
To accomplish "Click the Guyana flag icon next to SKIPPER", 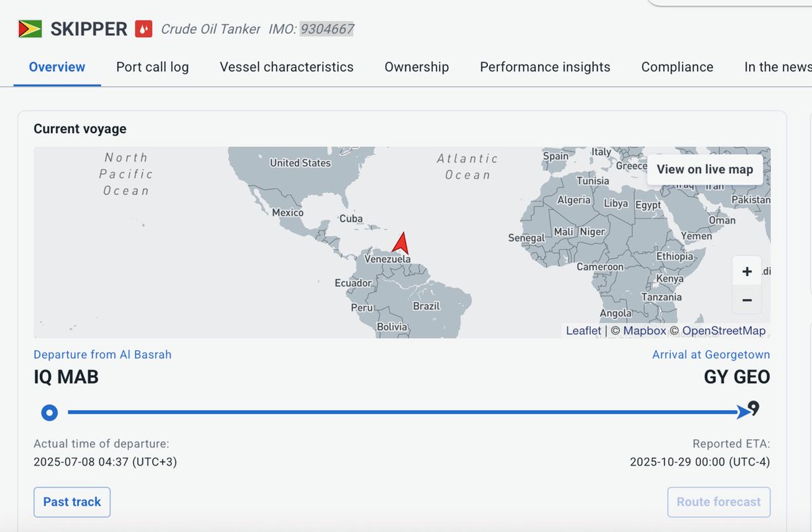I will tap(30, 28).
